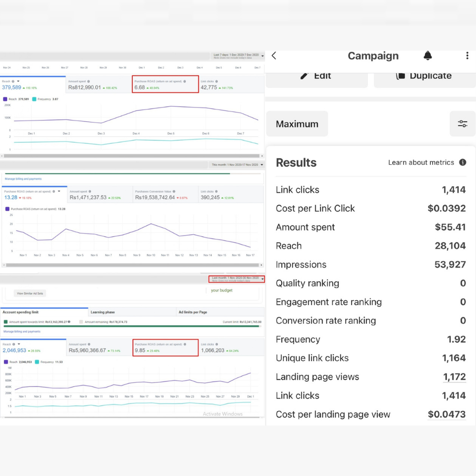Go back using the Campaign back arrow

pos(274,56)
